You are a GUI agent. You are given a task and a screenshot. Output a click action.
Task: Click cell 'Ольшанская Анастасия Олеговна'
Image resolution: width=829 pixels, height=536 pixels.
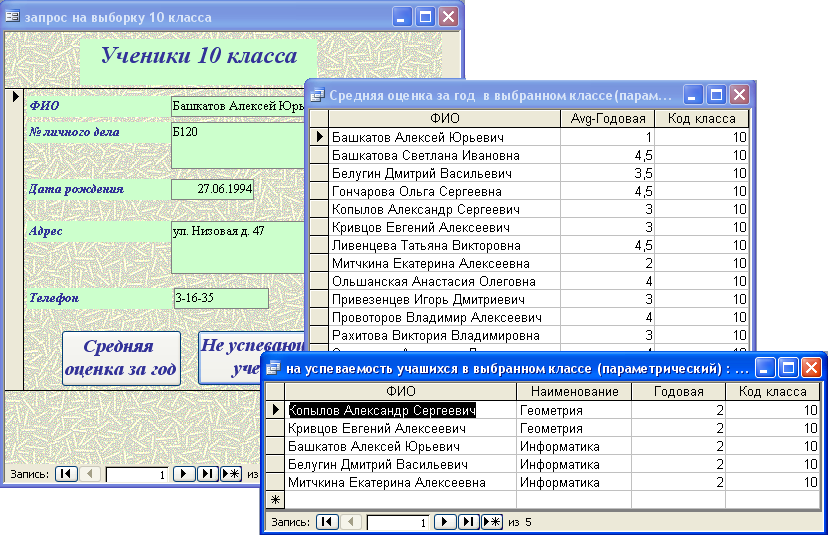coord(444,281)
